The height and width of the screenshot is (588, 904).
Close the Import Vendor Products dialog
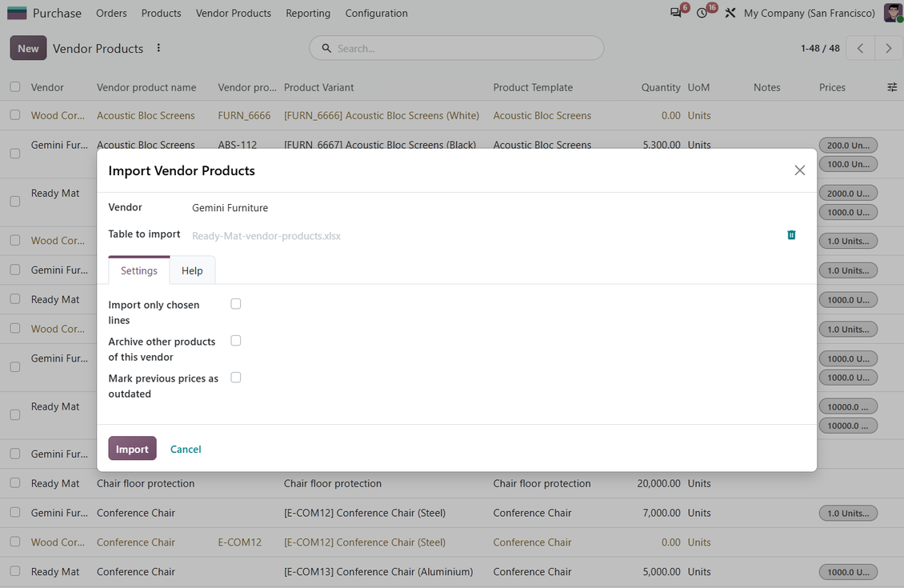pyautogui.click(x=800, y=170)
